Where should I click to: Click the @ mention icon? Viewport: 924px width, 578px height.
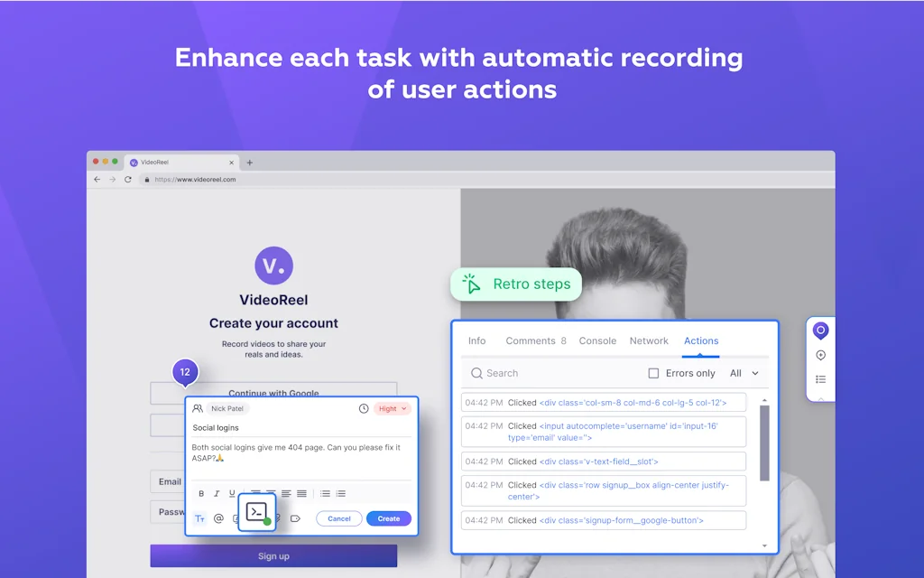[218, 518]
